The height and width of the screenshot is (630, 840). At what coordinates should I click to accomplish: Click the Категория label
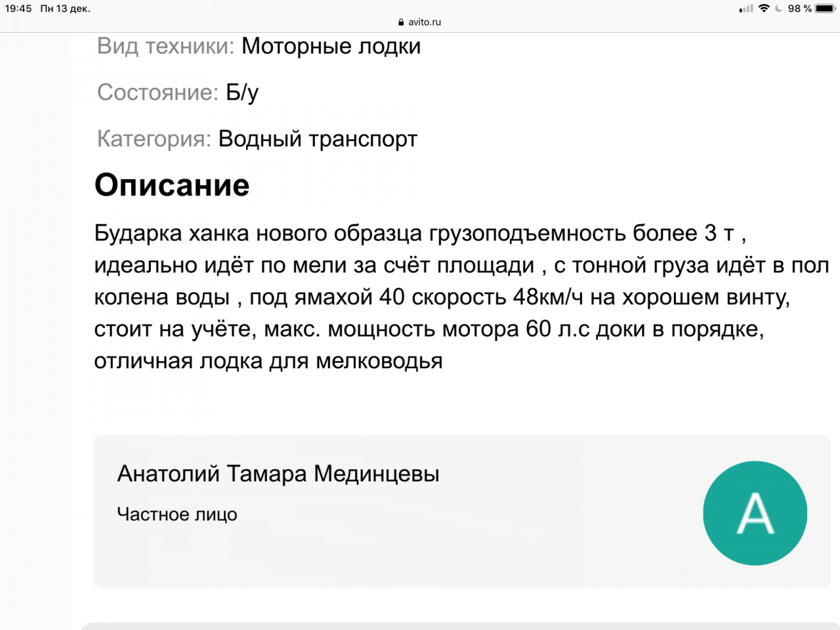click(x=154, y=139)
